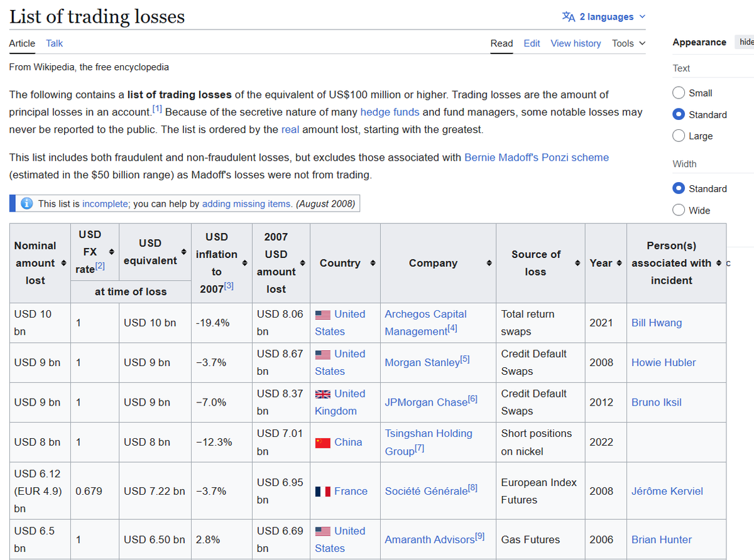754x560 pixels.
Task: Click footnote 3 in inflation header
Action: coord(229,286)
